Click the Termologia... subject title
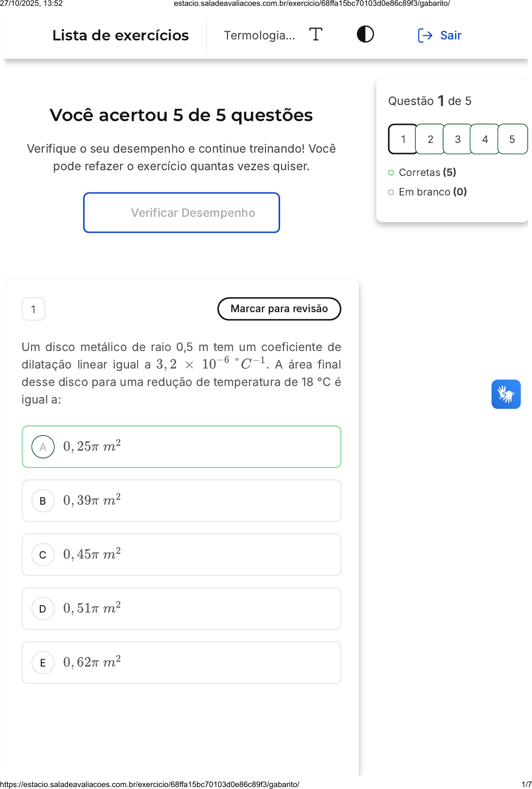This screenshot has height=789, width=532. [259, 35]
